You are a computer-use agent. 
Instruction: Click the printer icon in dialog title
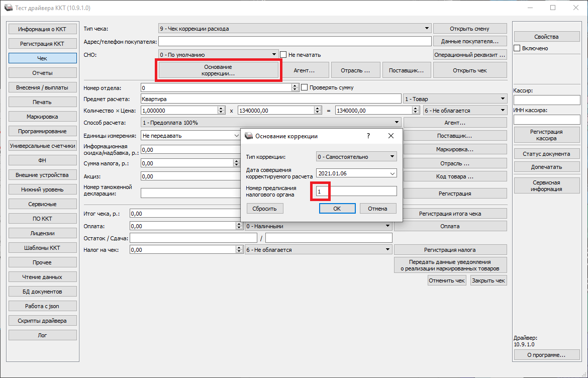pyautogui.click(x=248, y=136)
